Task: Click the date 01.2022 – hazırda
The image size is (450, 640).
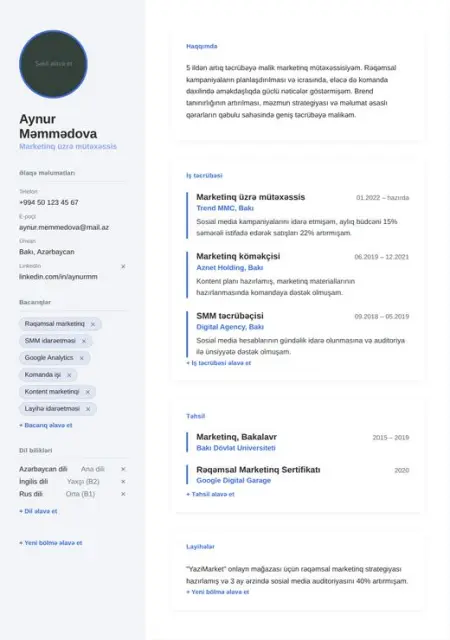Action: [x=383, y=198]
